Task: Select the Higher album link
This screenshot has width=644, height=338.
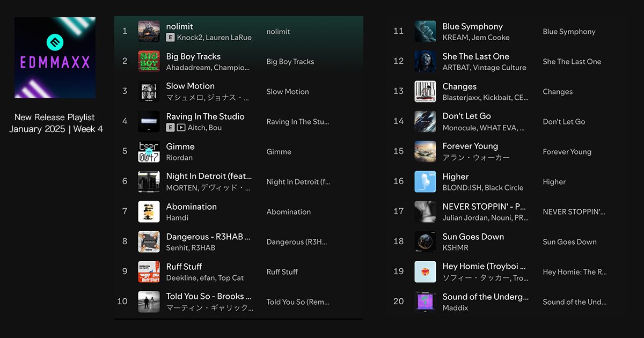Action: pyautogui.click(x=554, y=182)
